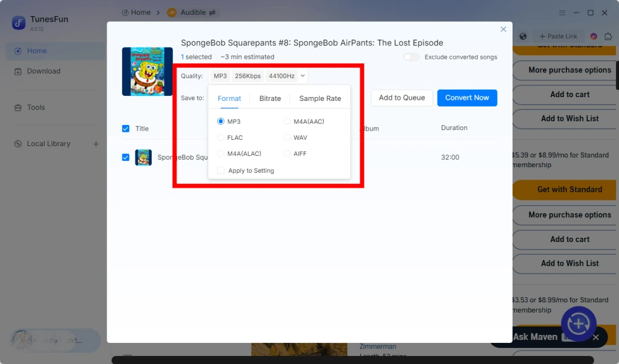This screenshot has height=364, width=619.
Task: Click the Paste Link button
Action: [558, 37]
